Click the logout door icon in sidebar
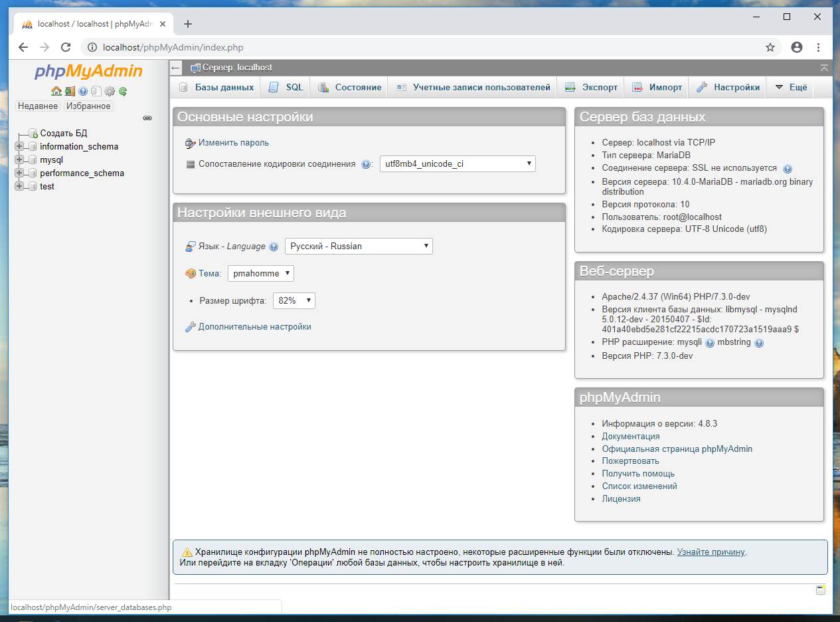840x622 pixels. (x=70, y=92)
